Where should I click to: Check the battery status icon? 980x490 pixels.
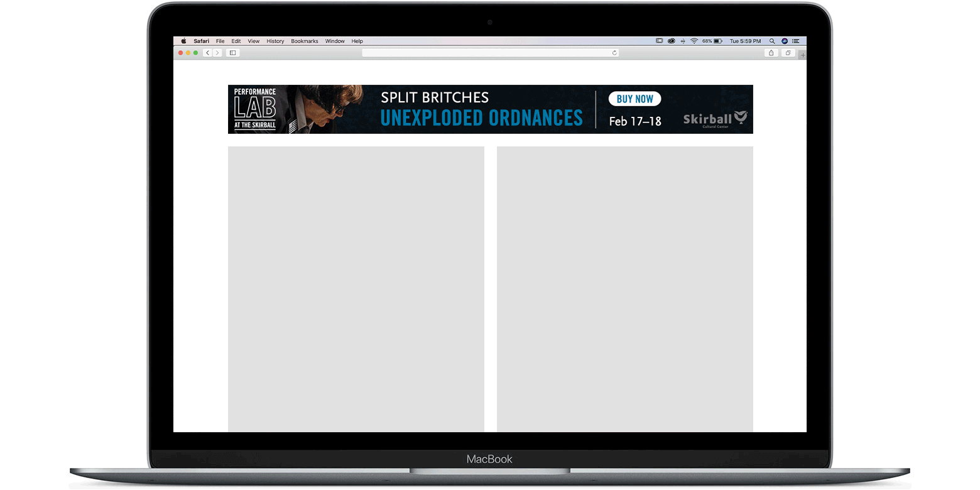(x=718, y=41)
